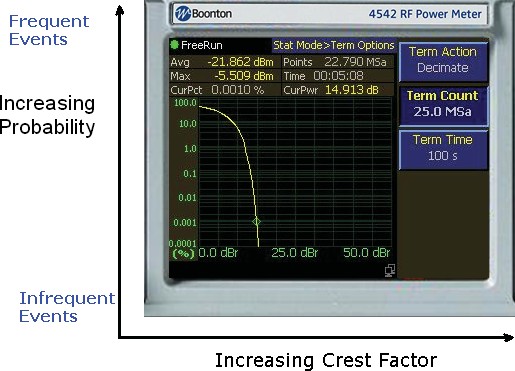
Task: Click the 10.0 y-axis label
Action: [x=188, y=124]
